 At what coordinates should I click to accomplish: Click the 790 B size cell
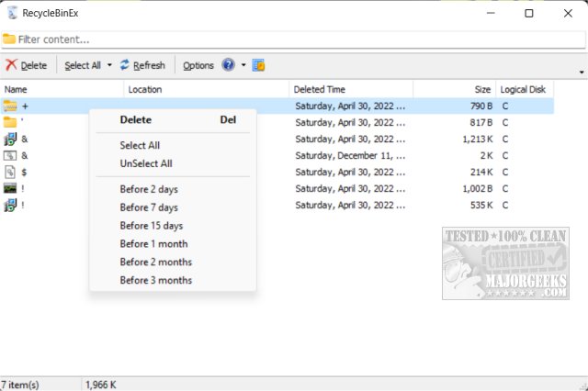point(481,106)
